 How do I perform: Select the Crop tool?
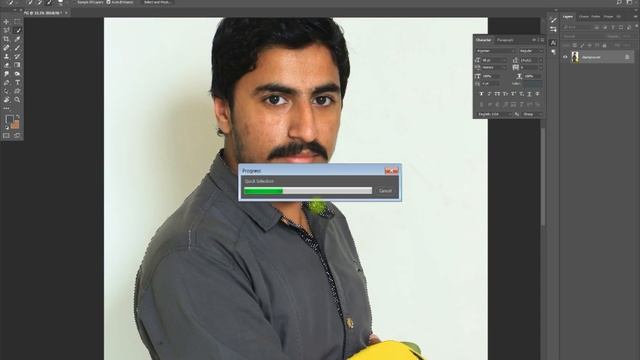tap(6, 39)
